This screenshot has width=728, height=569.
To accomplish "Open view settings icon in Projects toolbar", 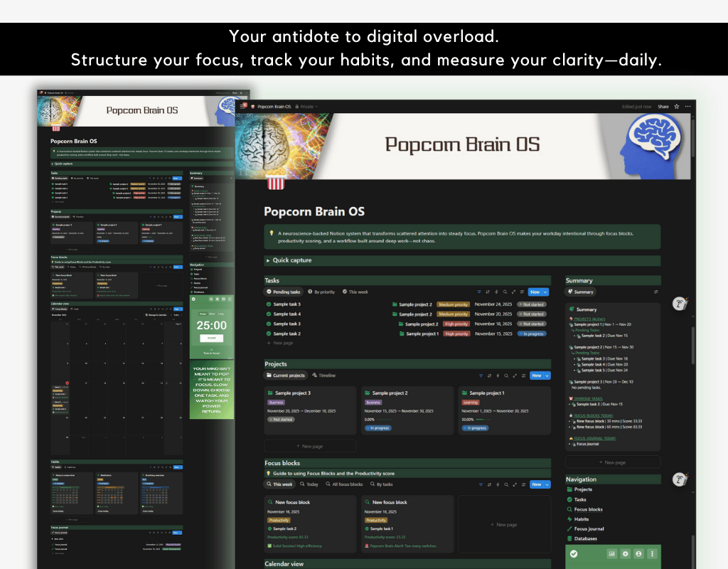I will pyautogui.click(x=523, y=376).
